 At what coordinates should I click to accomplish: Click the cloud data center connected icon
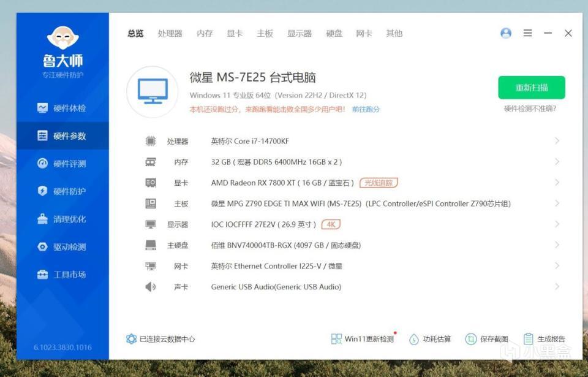[x=131, y=339]
